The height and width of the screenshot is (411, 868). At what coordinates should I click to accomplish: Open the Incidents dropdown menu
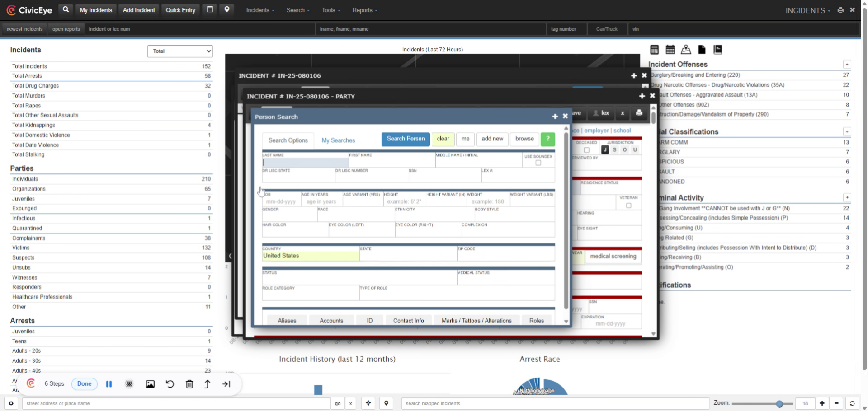(x=260, y=10)
